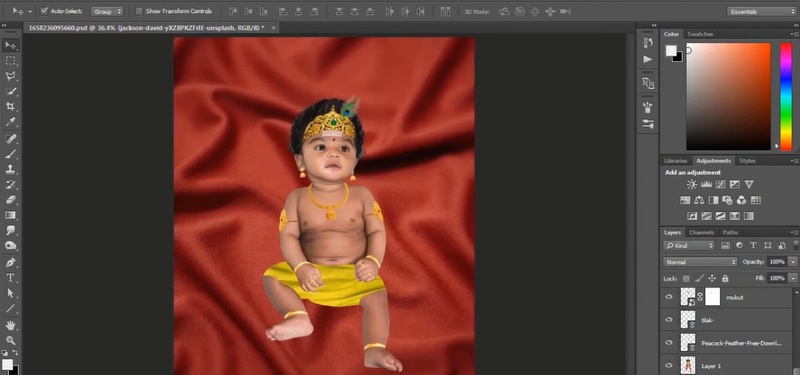
Task: Switch to the Channels tab
Action: point(701,232)
